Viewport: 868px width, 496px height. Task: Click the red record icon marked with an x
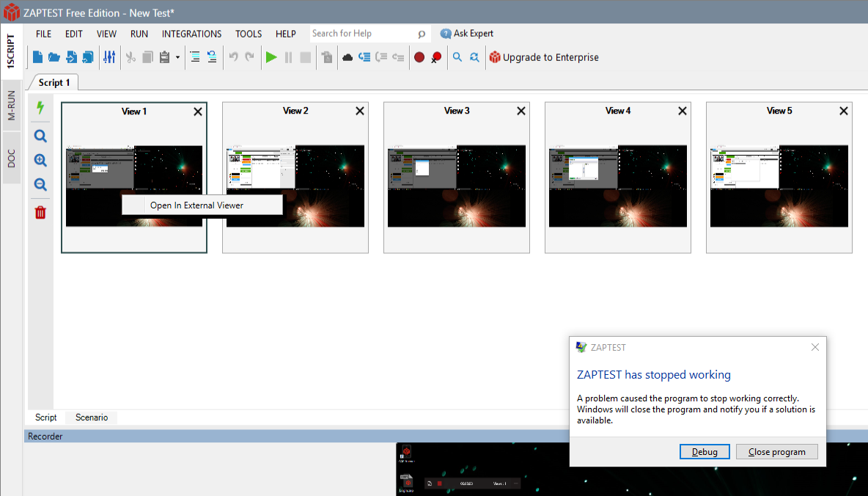click(436, 57)
